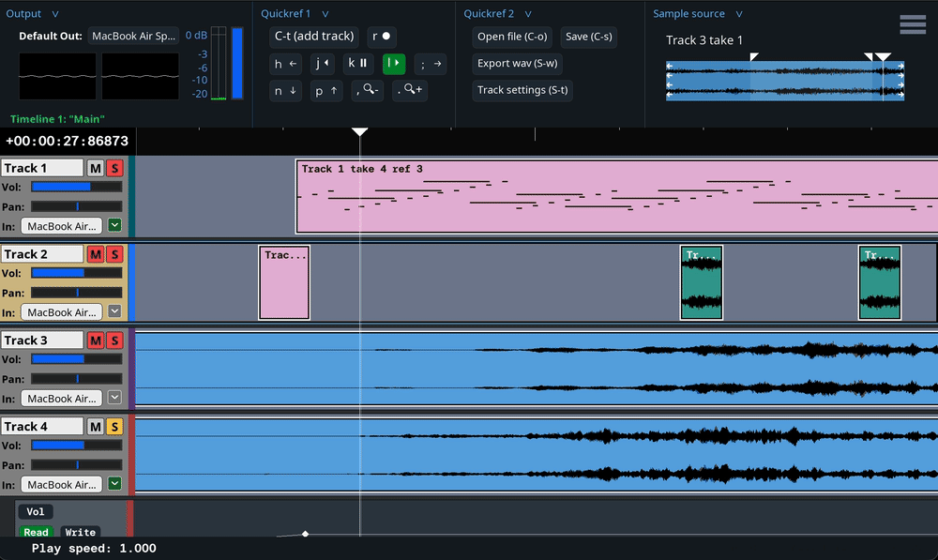
Task: Unmute Track 3
Action: pos(96,341)
